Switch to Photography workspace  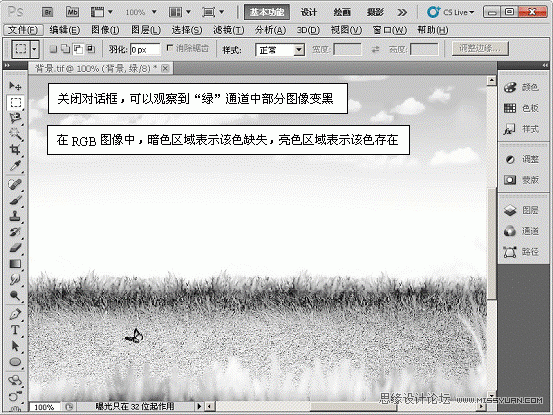(375, 12)
